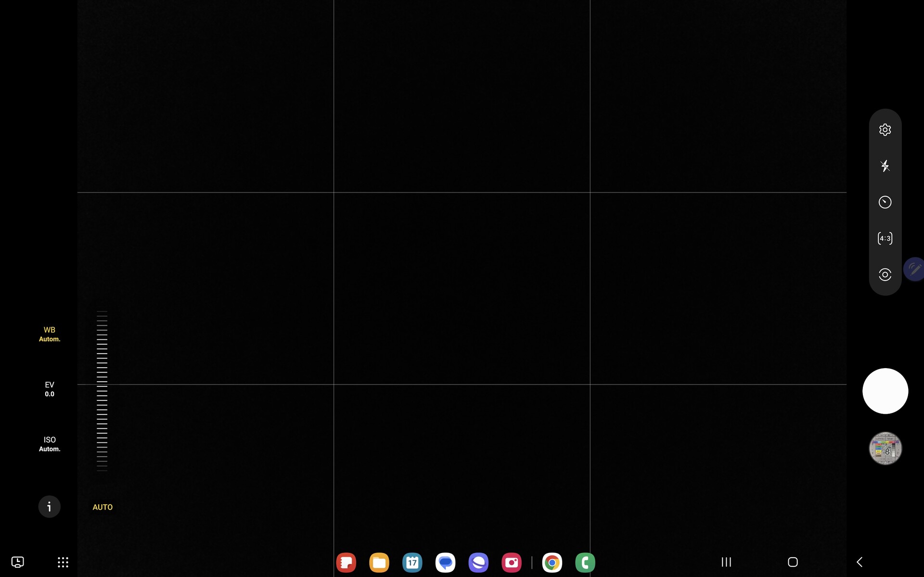Viewport: 924px width, 577px height.
Task: Open My Files folder app
Action: (x=379, y=562)
